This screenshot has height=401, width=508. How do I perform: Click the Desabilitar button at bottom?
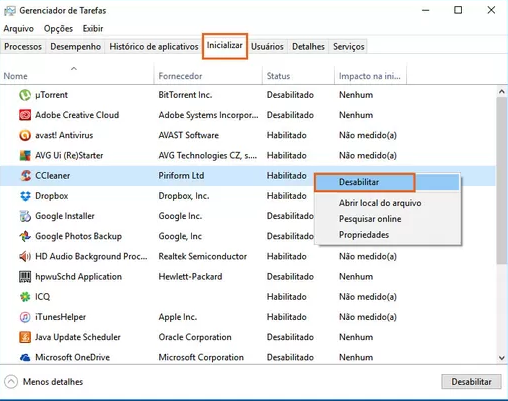(471, 382)
